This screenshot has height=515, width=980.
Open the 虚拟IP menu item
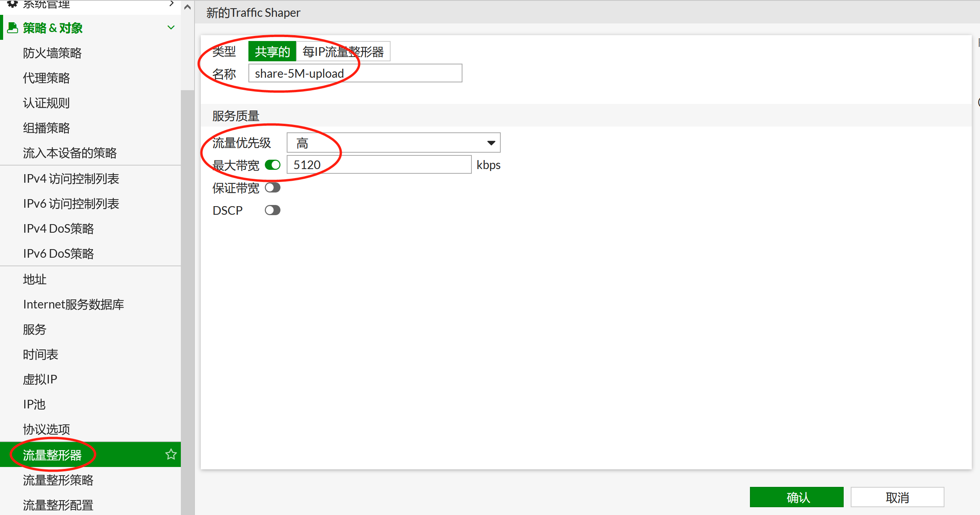[x=40, y=379]
